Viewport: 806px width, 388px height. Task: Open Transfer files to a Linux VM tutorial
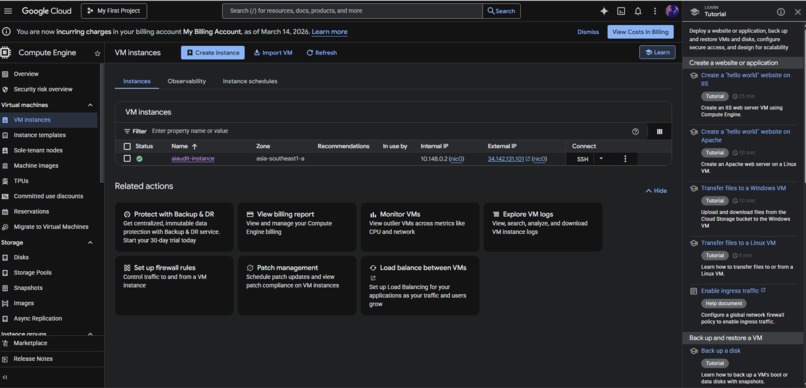[738, 243]
